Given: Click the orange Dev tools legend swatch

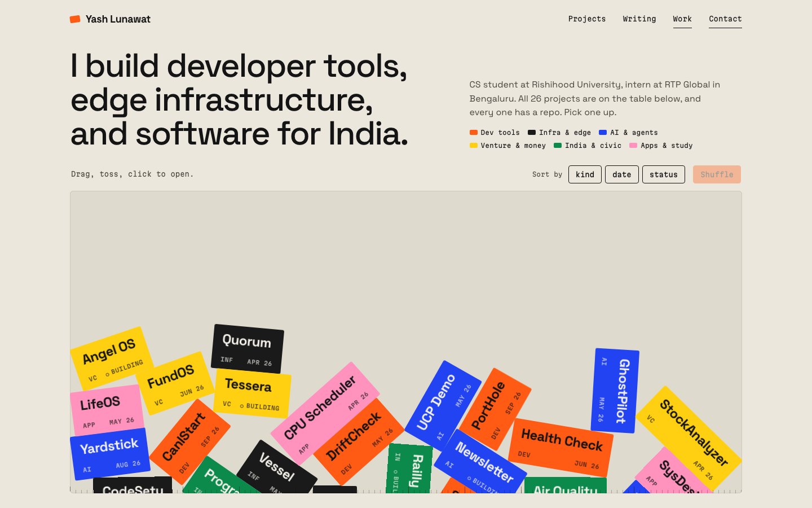Looking at the screenshot, I should [474, 132].
